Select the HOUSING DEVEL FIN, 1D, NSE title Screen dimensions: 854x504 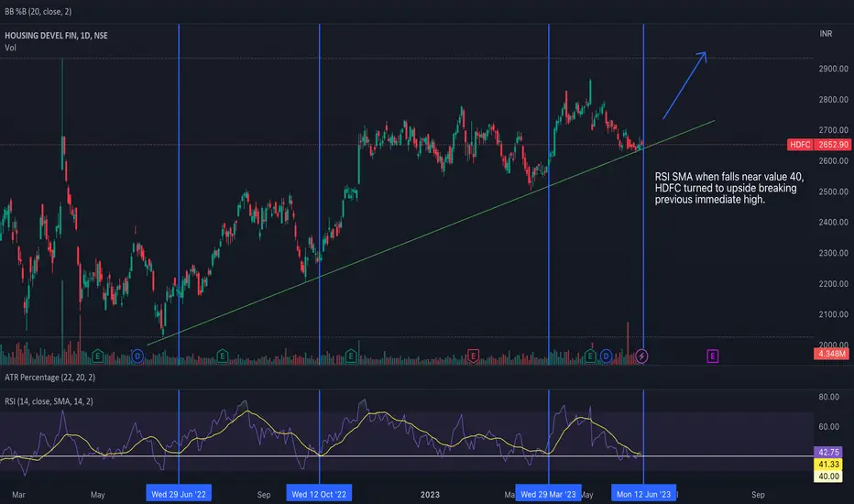56,36
